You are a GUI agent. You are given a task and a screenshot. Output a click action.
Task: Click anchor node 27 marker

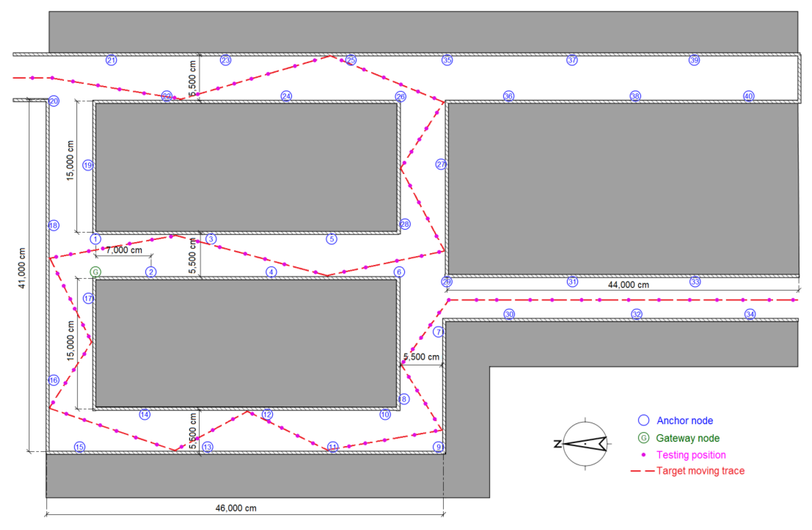(x=441, y=164)
